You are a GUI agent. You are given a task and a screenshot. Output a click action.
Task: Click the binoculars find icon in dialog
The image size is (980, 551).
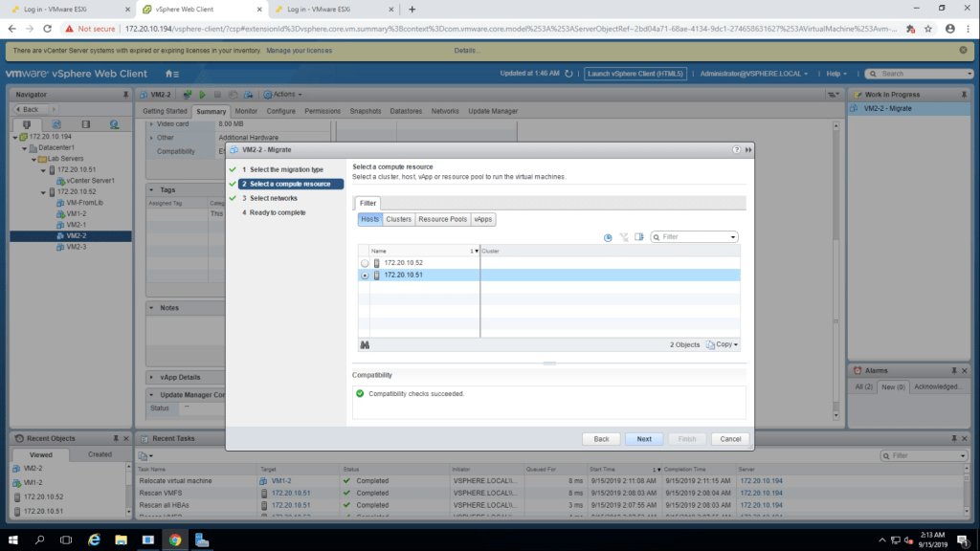pyautogui.click(x=364, y=344)
